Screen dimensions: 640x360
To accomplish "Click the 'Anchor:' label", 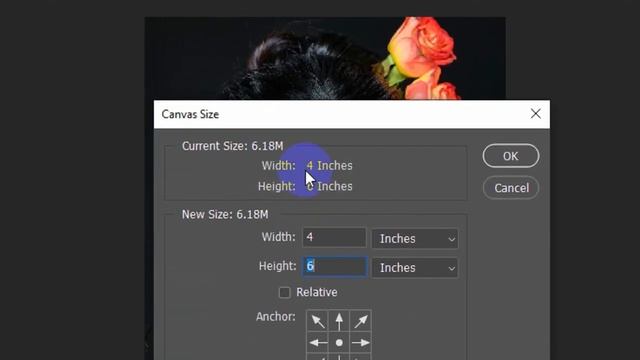I will (276, 317).
